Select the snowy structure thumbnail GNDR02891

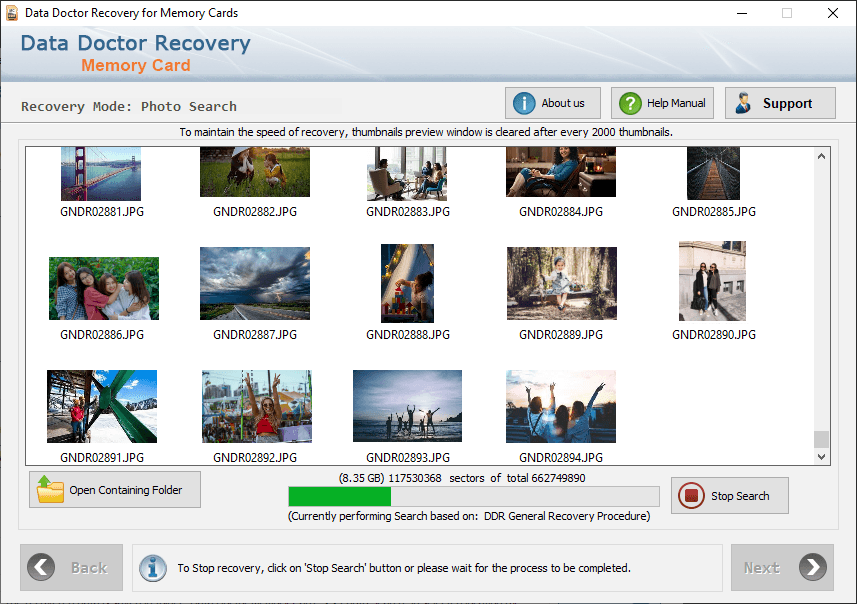[102, 406]
